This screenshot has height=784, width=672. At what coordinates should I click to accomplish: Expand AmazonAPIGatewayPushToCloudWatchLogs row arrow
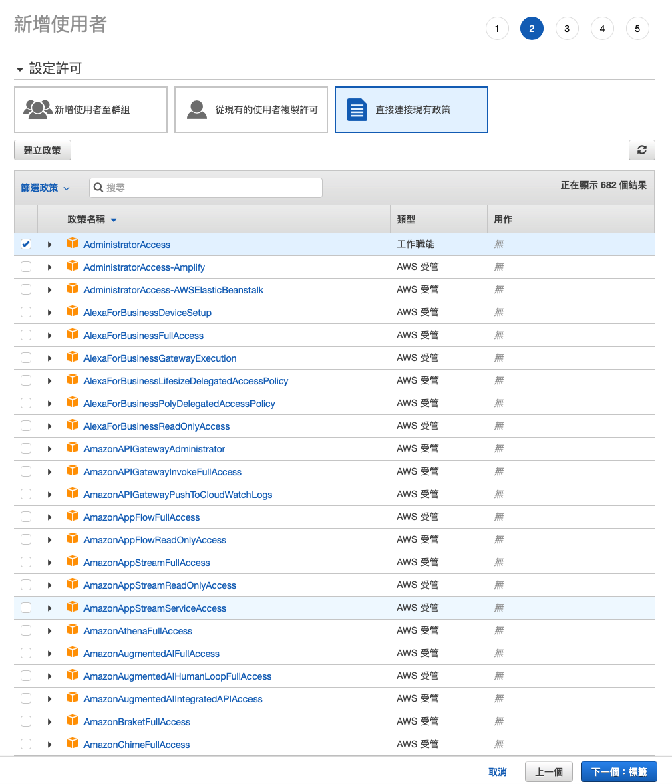click(x=49, y=495)
